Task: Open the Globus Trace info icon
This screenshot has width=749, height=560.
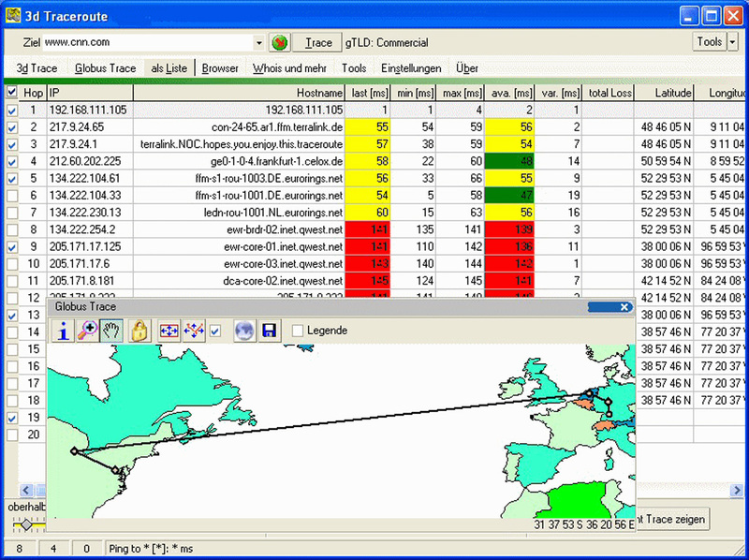Action: click(63, 331)
